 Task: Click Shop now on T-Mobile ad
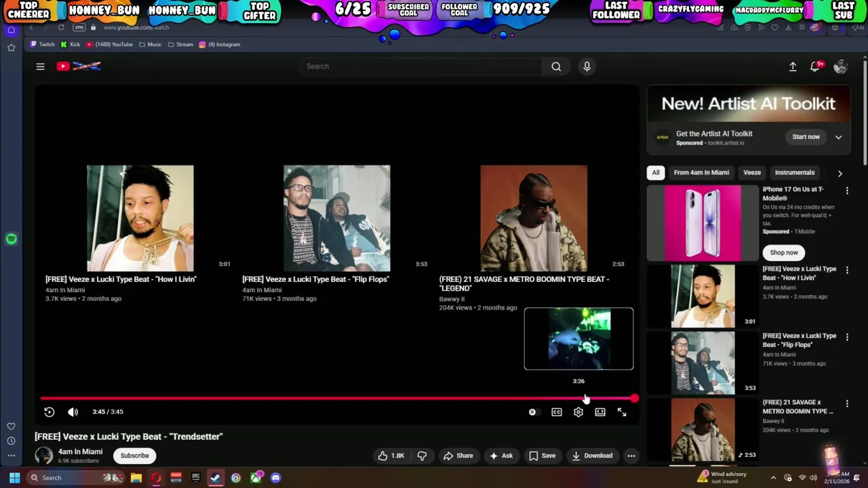(784, 253)
